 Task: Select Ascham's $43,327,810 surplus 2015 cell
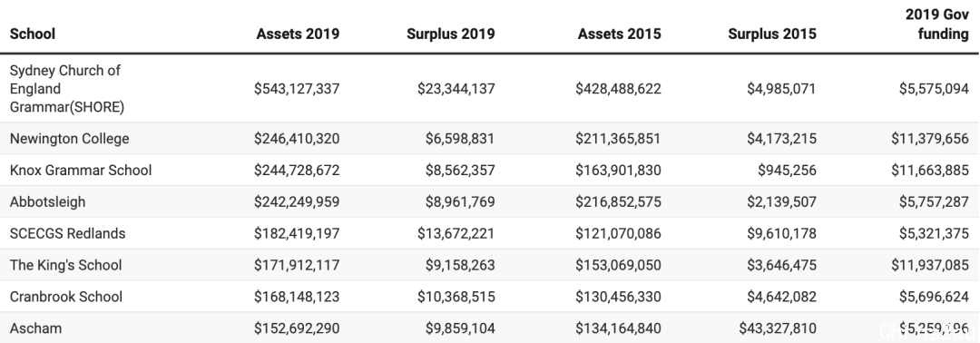click(x=778, y=328)
